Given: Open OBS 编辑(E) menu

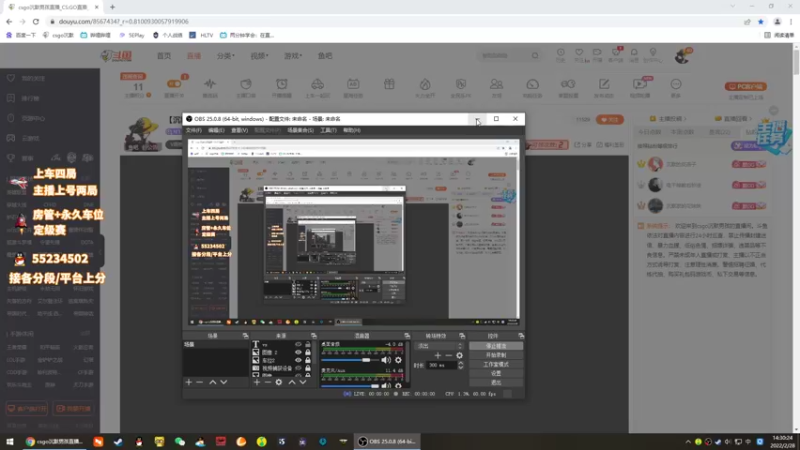Looking at the screenshot, I should [216, 130].
